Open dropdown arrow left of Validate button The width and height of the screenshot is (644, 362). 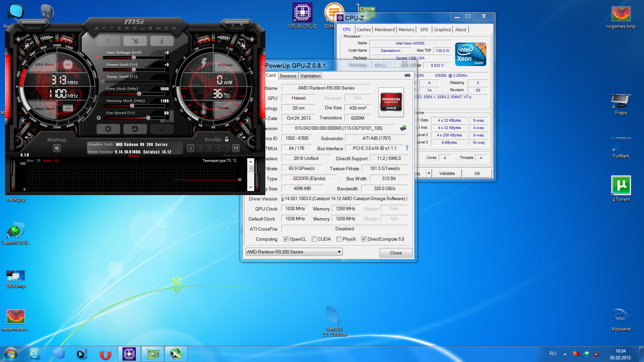(x=429, y=173)
